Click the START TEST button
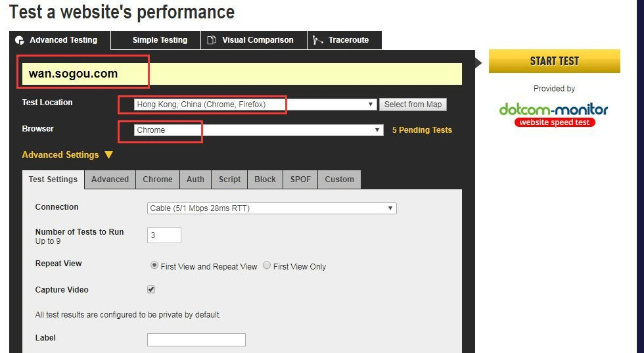644x353 pixels. (x=555, y=61)
